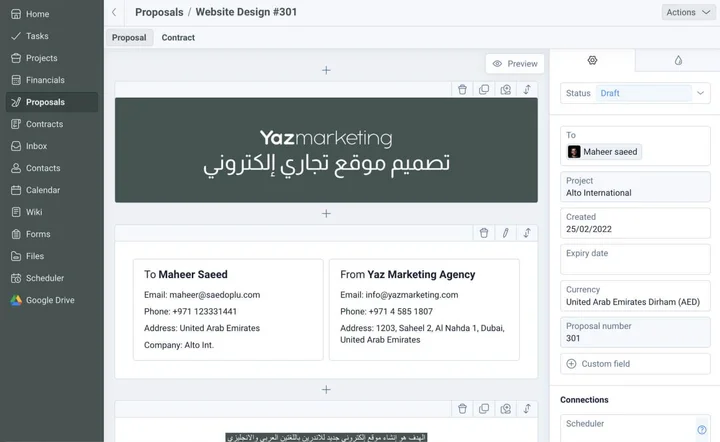This screenshot has height=442, width=720.
Task: Click the 'Address: United Arab Emirates' line
Action: pyautogui.click(x=202, y=328)
